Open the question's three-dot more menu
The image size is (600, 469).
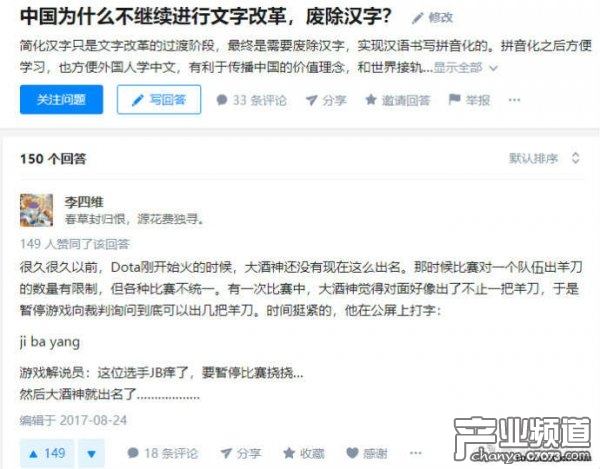pyautogui.click(x=514, y=100)
